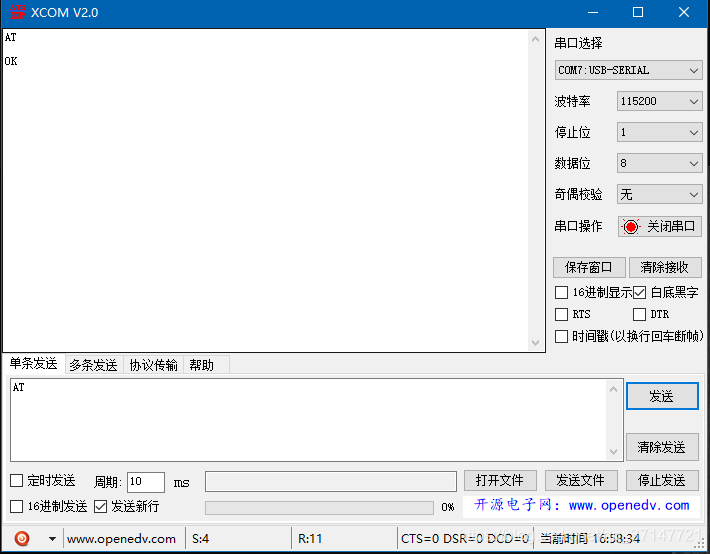Click the 保存窗口 button
710x554 pixels.
click(x=589, y=267)
